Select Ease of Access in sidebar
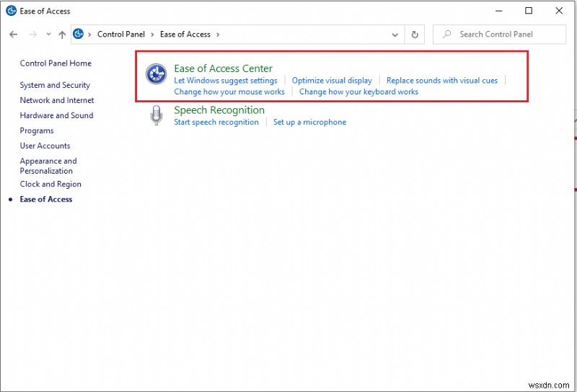This screenshot has height=392, width=577. pyautogui.click(x=46, y=200)
